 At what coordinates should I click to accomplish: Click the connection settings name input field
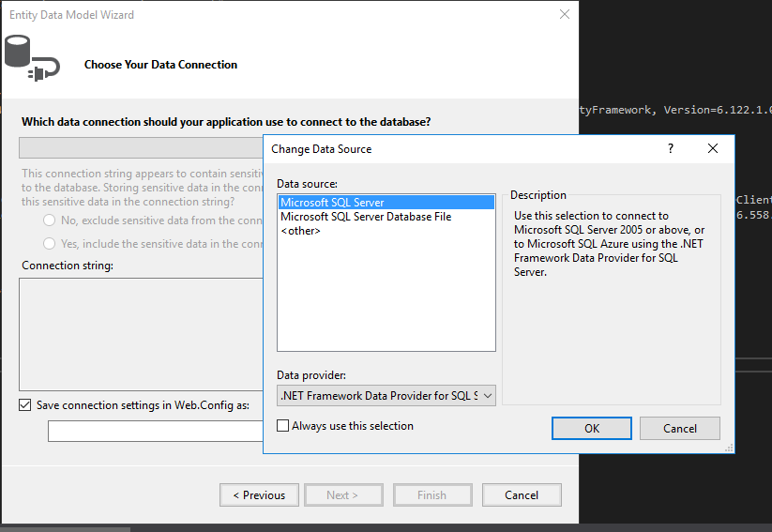pyautogui.click(x=156, y=431)
